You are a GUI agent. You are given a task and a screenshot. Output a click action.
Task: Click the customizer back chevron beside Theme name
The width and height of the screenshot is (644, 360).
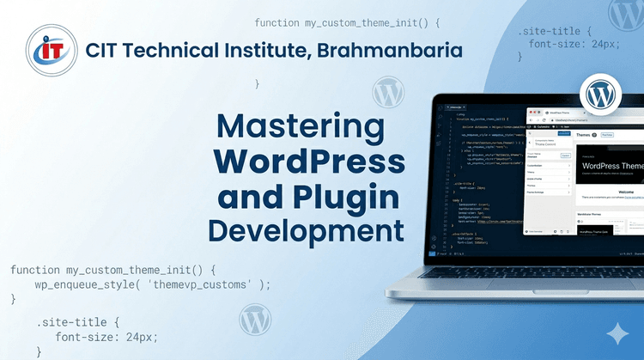pyautogui.click(x=530, y=143)
